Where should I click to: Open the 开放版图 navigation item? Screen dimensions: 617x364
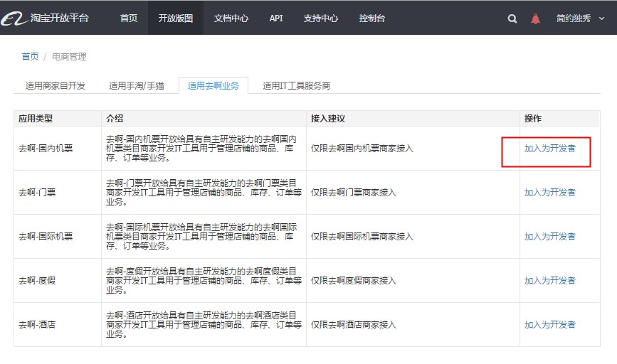[176, 18]
